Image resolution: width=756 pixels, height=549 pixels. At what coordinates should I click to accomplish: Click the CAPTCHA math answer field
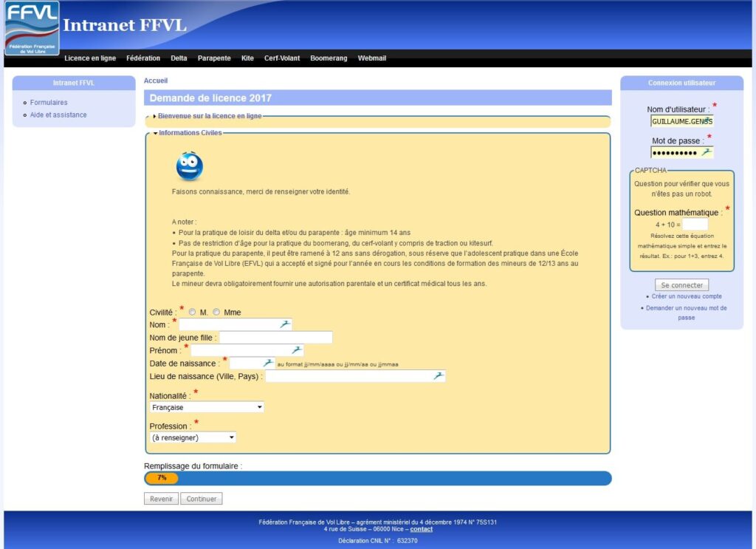[695, 224]
